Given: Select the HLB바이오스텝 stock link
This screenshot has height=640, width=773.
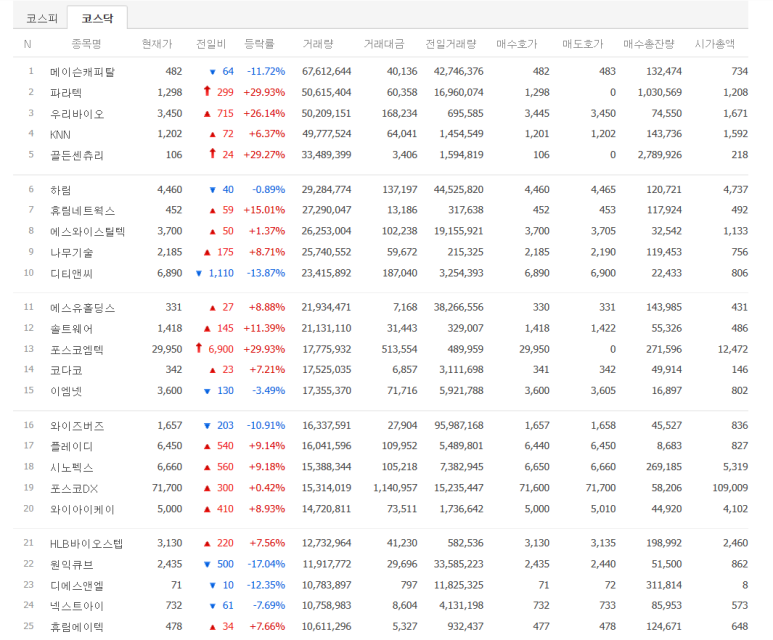Looking at the screenshot, I should [x=86, y=544].
